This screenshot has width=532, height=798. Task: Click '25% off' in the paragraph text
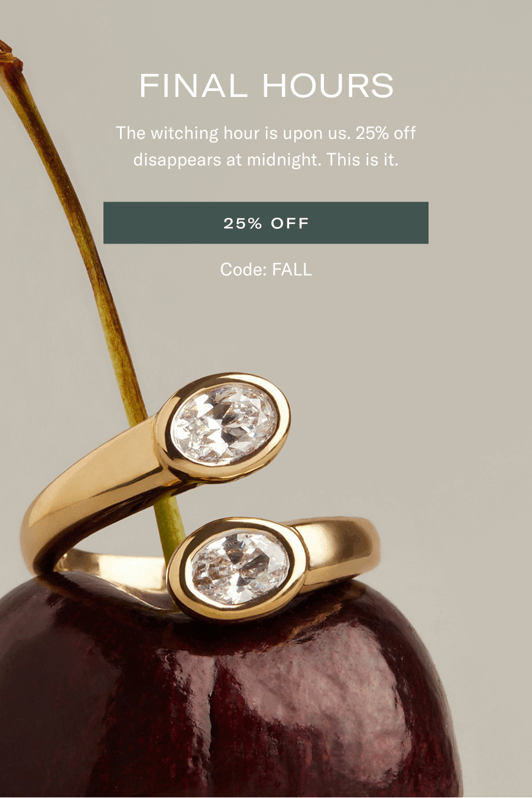386,133
